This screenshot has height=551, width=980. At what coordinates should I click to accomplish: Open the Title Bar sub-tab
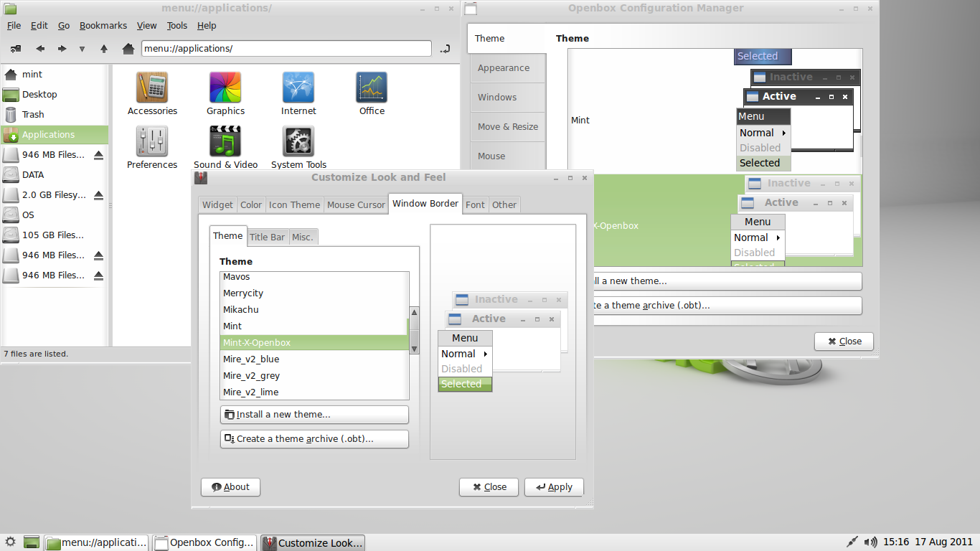point(267,237)
